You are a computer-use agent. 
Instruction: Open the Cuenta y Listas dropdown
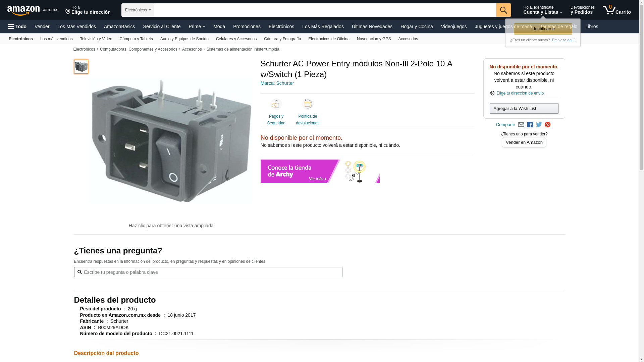542,10
